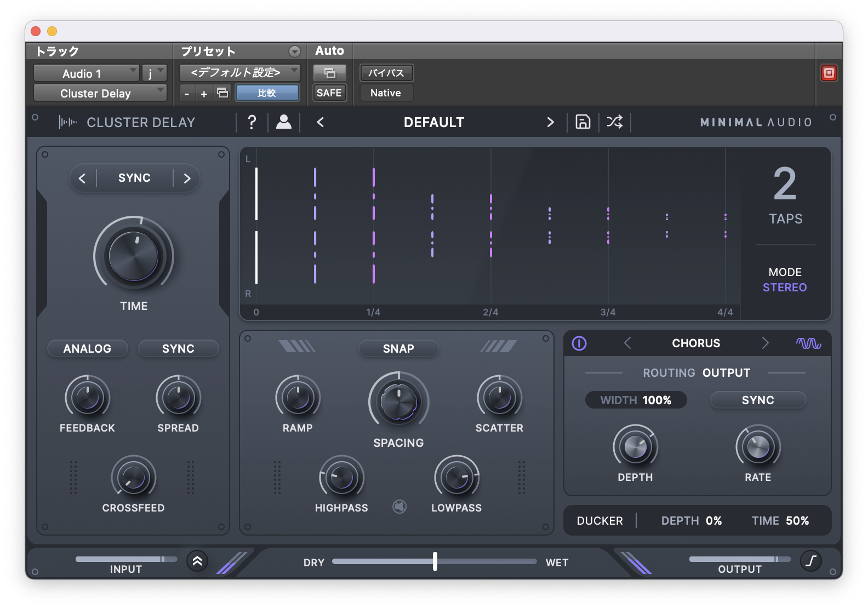Click the LOWPASS knob

tap(457, 478)
